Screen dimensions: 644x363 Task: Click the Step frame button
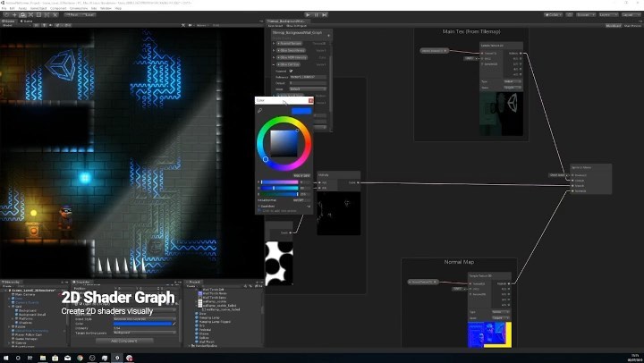325,15
